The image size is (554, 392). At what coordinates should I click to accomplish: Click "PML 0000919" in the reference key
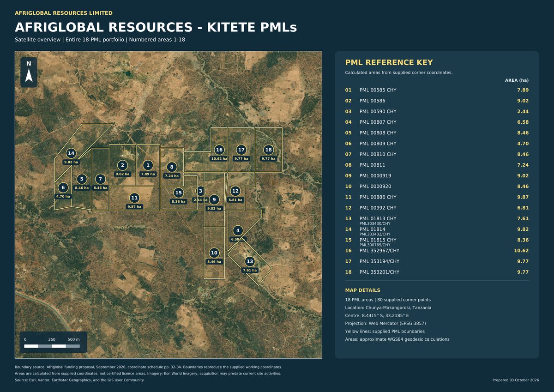pyautogui.click(x=375, y=176)
